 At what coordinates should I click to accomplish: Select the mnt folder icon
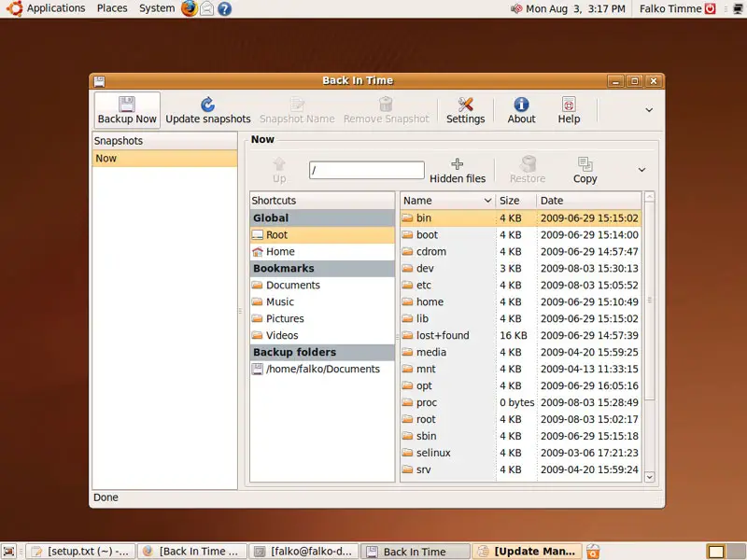[x=407, y=369]
